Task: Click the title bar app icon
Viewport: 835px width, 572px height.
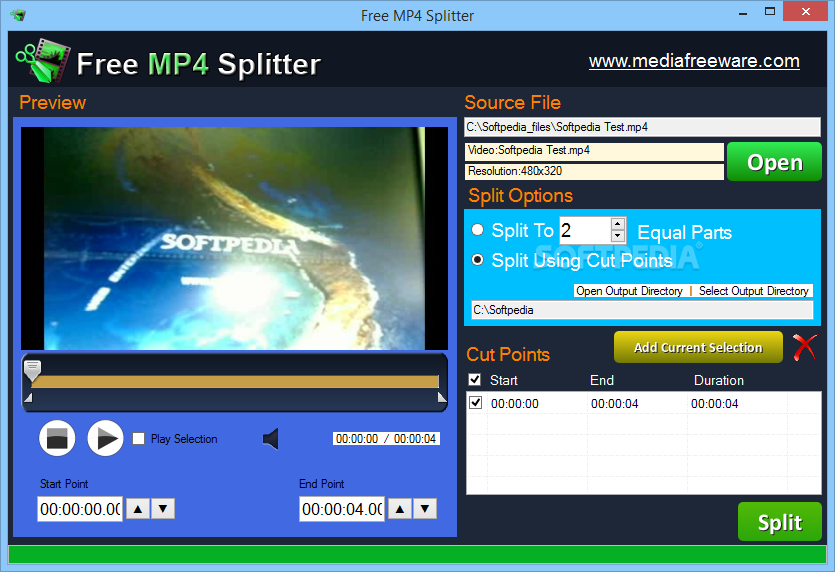Action: point(18,15)
